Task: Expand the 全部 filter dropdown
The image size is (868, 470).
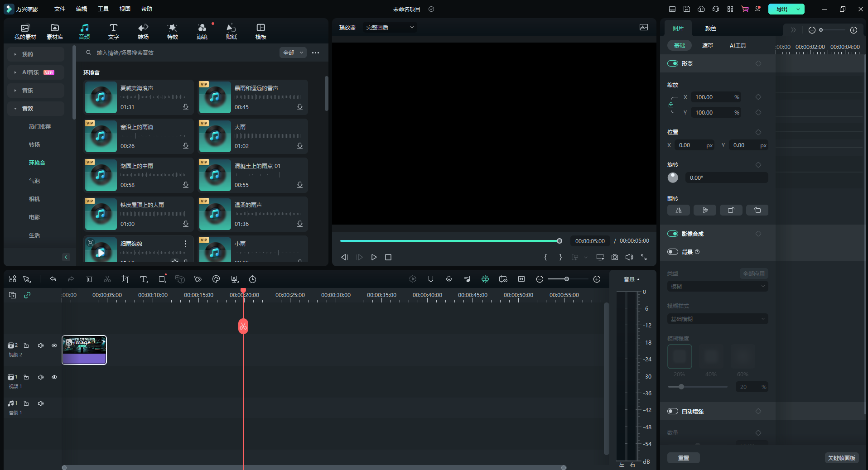Action: point(293,53)
